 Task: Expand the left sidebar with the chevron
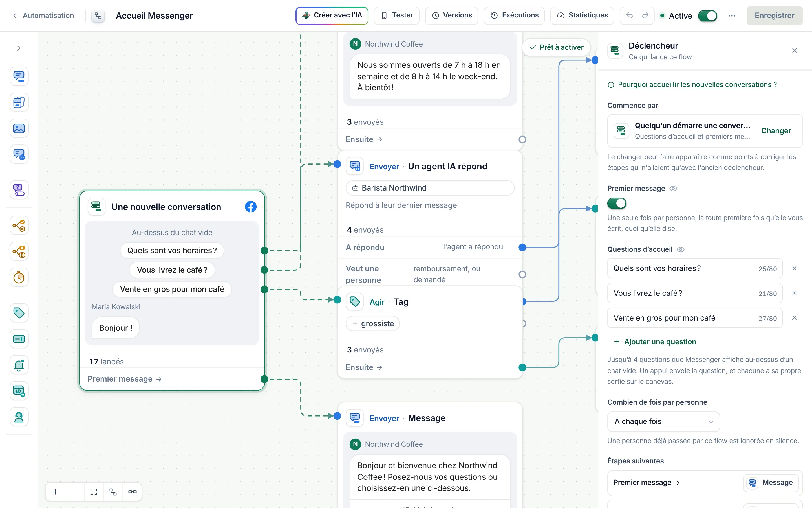coord(19,48)
